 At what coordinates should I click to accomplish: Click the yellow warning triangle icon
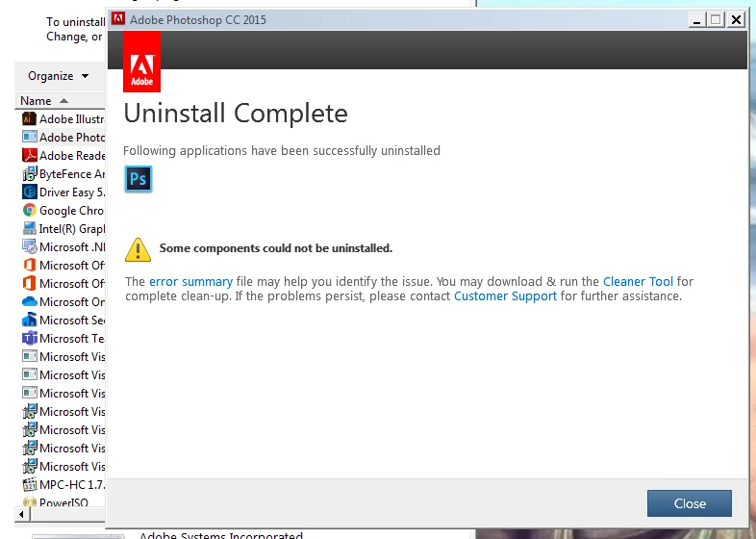138,249
